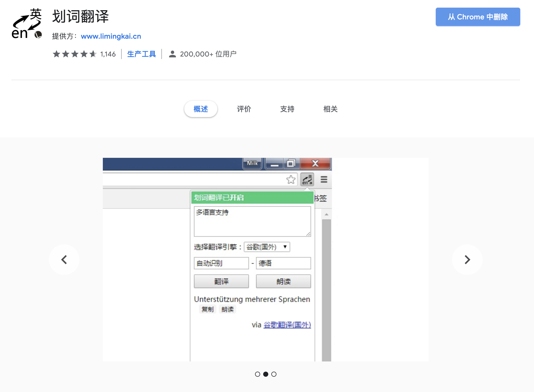The height and width of the screenshot is (392, 534).
Task: Click the 德语 target language field
Action: click(x=283, y=263)
